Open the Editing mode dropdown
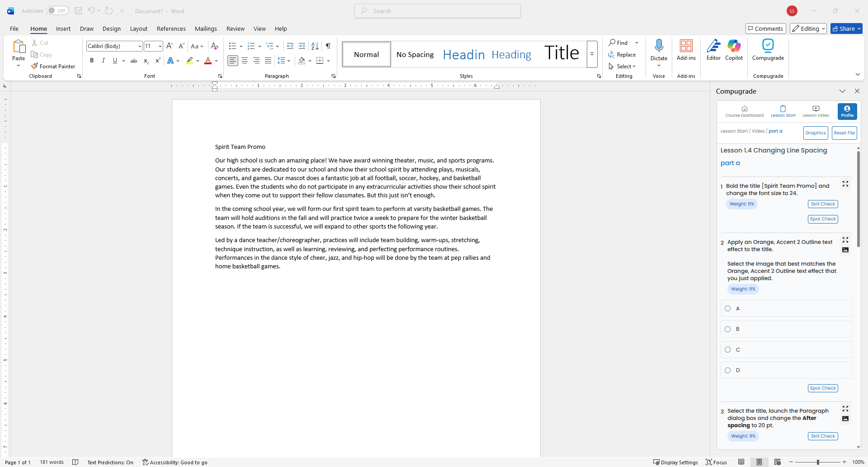 [808, 28]
